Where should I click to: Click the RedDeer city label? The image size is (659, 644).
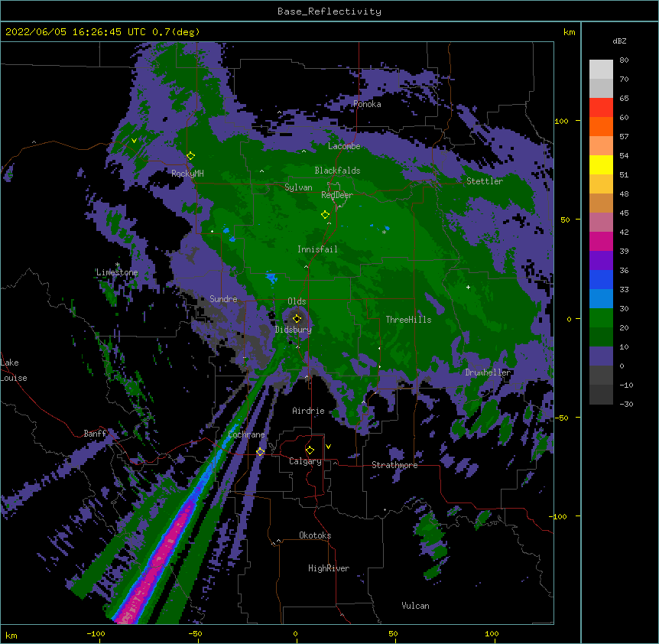337,195
